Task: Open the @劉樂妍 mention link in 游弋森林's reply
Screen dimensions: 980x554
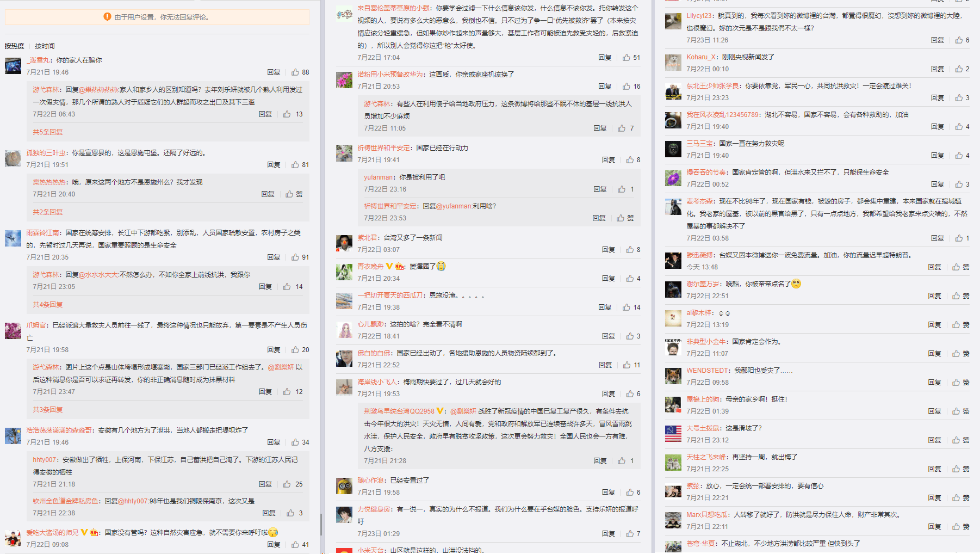Action: (281, 367)
